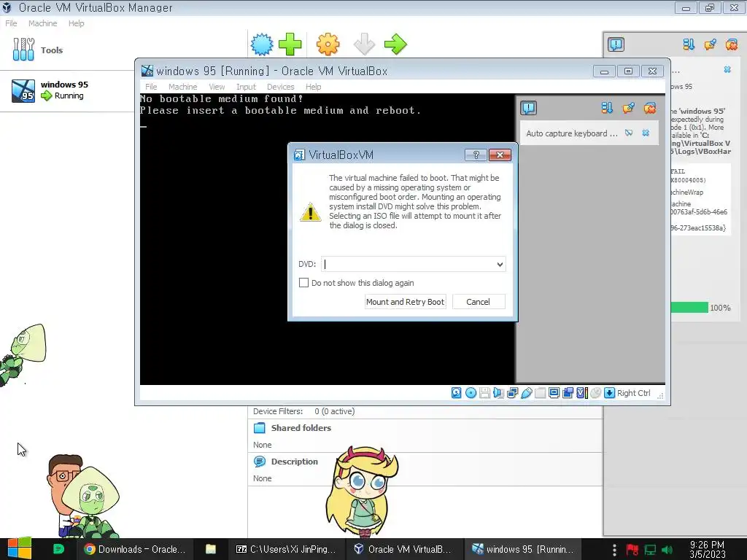Click the grey Discard down-arrow icon
Screen dimensions: 747x560
[x=365, y=44]
